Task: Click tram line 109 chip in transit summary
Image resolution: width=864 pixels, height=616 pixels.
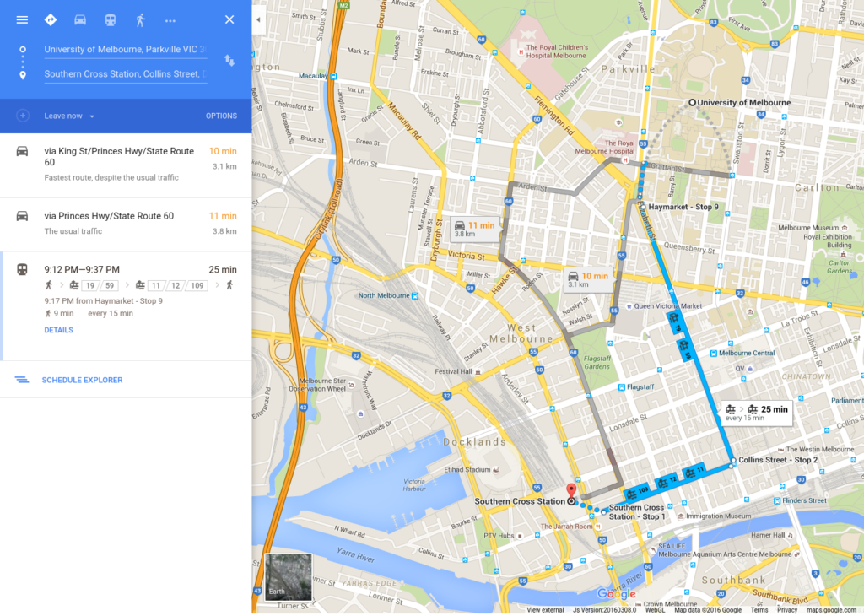Action: click(x=197, y=285)
